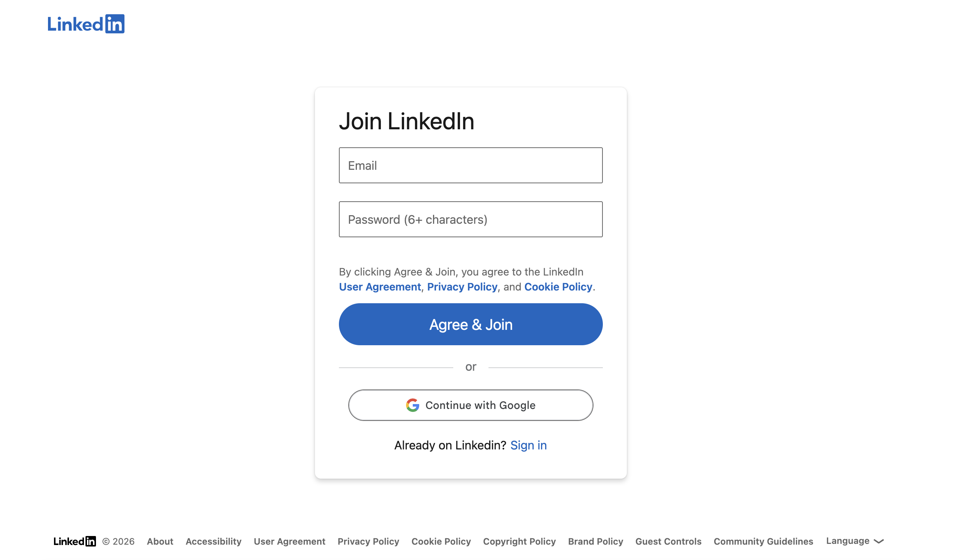968x560 pixels.
Task: Click the Google G icon
Action: point(412,404)
